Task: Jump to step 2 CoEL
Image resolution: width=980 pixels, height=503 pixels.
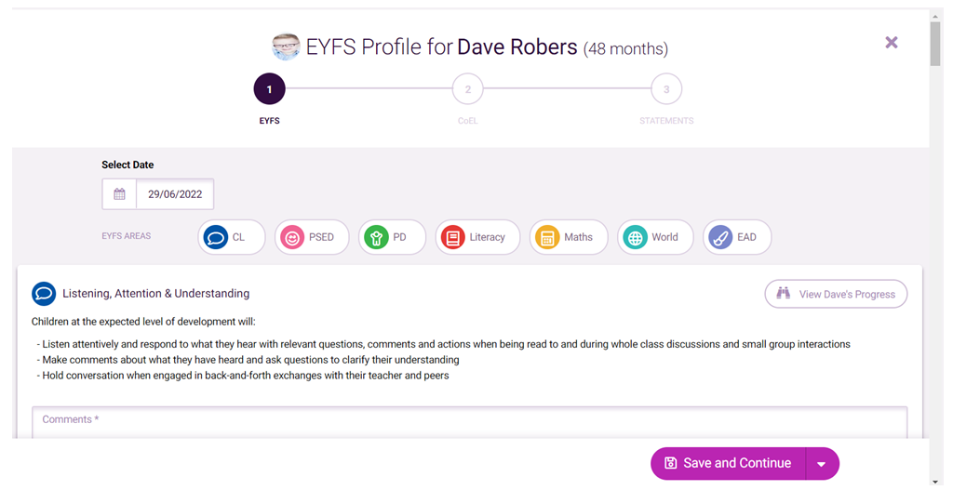Action: [x=467, y=89]
